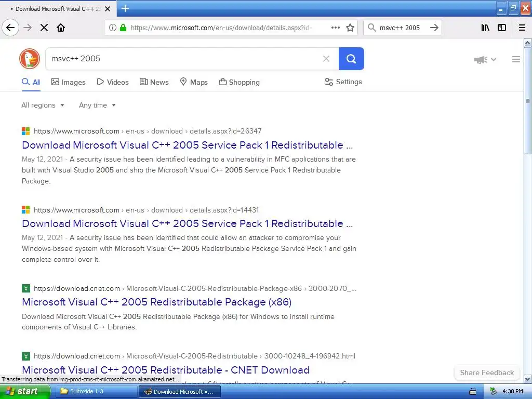The width and height of the screenshot is (532, 399).
Task: Click the blue DuckDuckGo search button
Action: 351,59
